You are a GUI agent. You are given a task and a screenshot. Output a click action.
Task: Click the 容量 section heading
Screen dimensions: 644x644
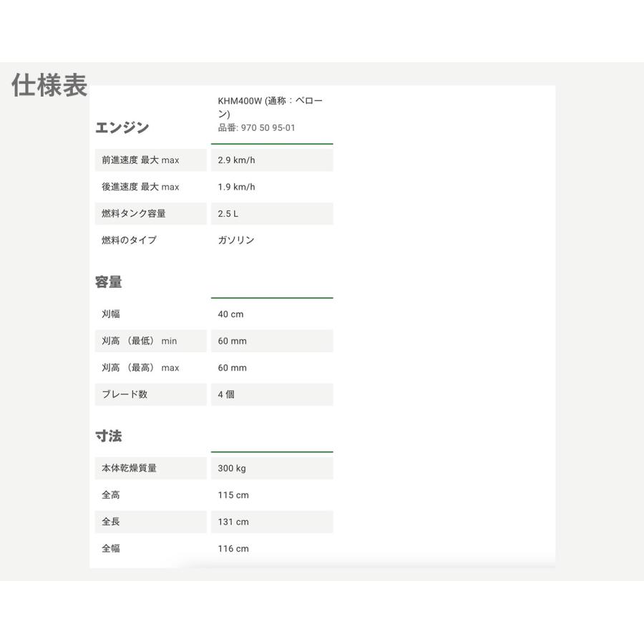[109, 282]
